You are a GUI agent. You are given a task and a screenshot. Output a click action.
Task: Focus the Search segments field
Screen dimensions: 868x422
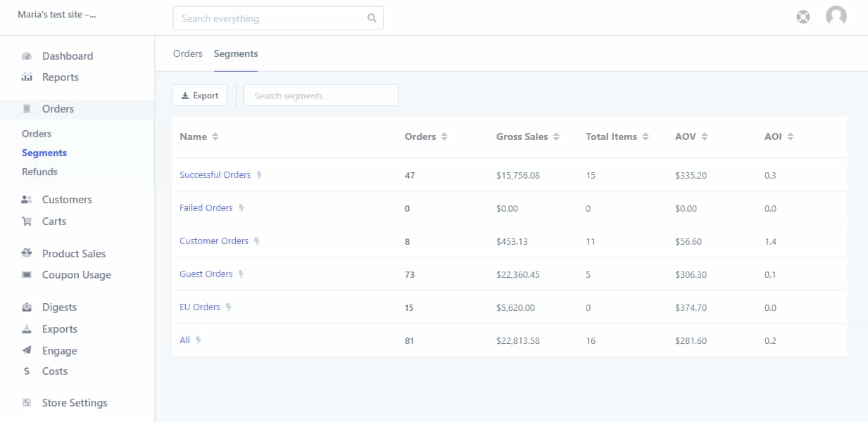(321, 96)
